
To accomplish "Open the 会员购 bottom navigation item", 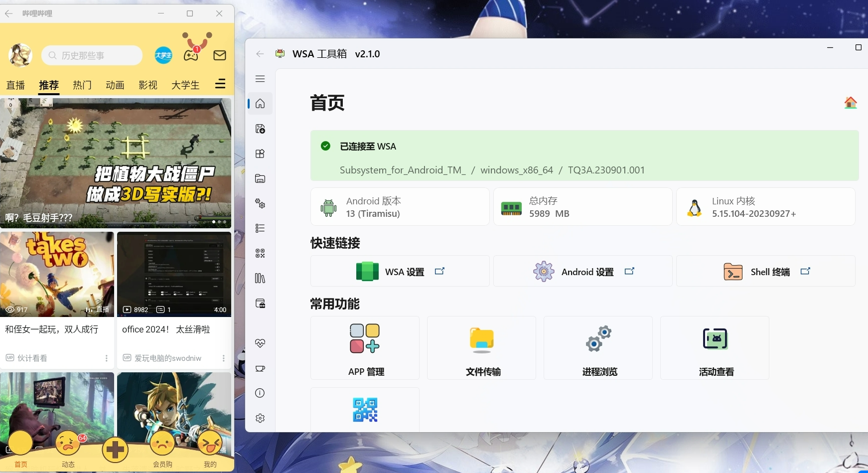I will tap(162, 450).
